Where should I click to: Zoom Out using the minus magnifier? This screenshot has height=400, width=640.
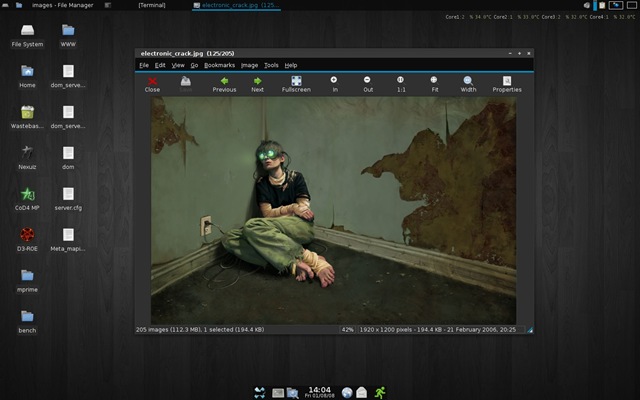pos(368,84)
